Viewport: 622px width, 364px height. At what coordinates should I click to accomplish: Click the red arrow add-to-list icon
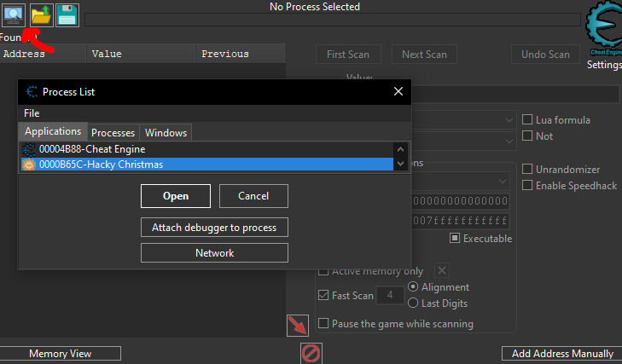tap(298, 325)
